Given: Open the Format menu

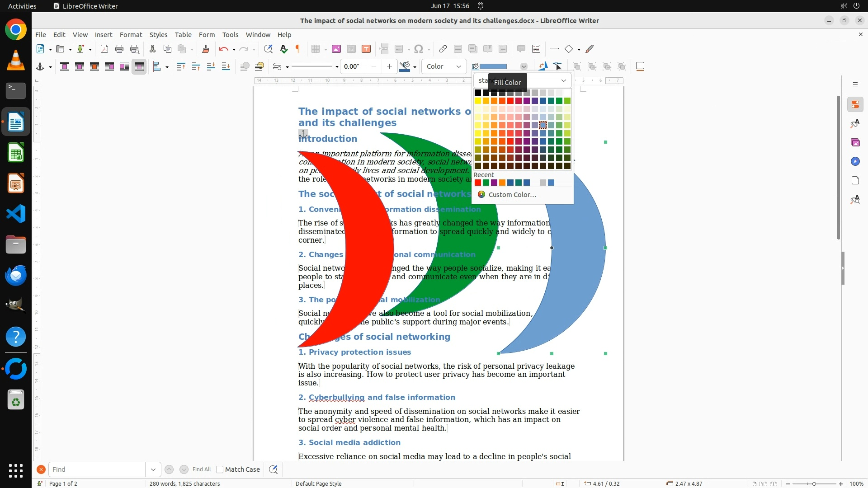Looking at the screenshot, I should coord(131,34).
